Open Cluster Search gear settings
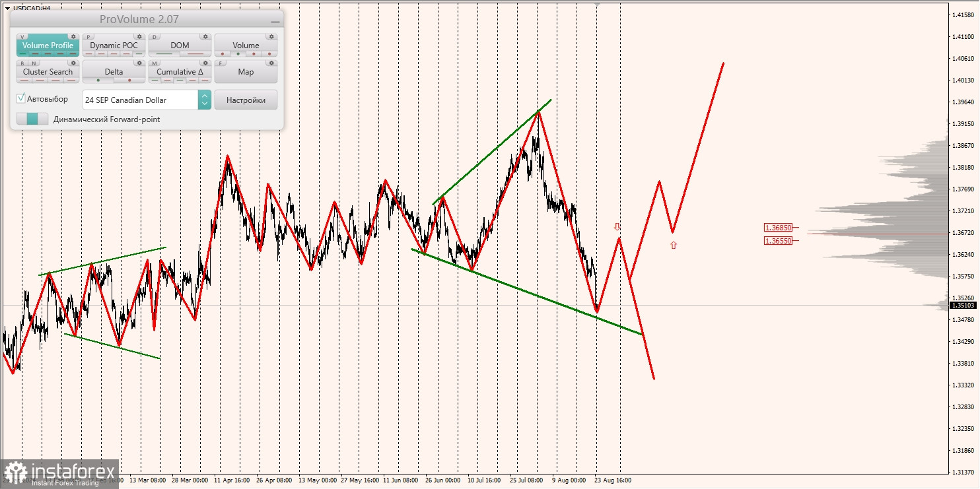Image resolution: width=980 pixels, height=489 pixels. pyautogui.click(x=73, y=63)
